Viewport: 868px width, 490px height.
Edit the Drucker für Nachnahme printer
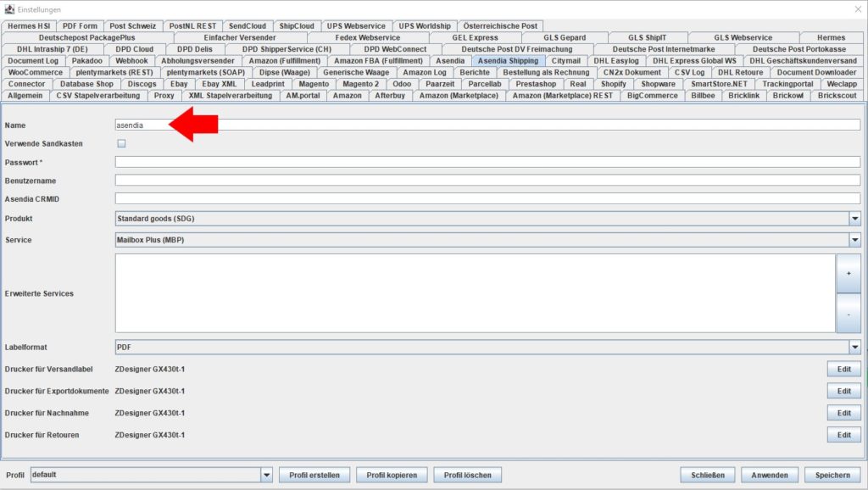point(843,413)
